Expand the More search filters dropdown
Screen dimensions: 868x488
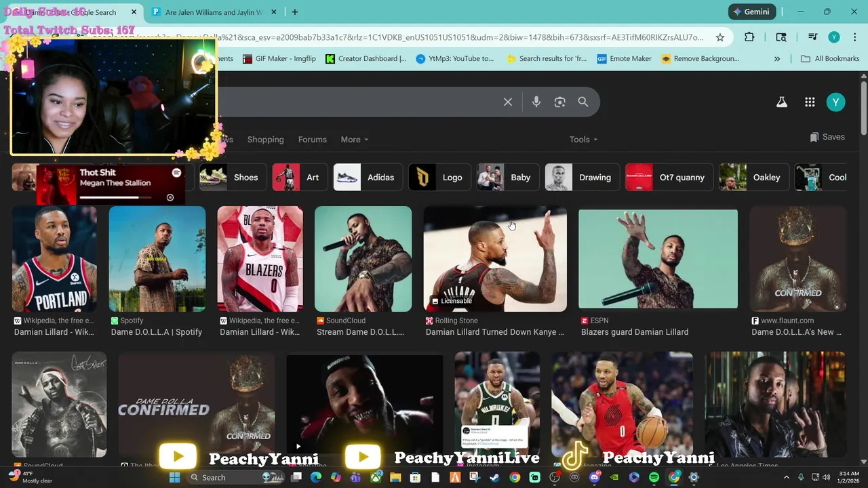coord(354,140)
